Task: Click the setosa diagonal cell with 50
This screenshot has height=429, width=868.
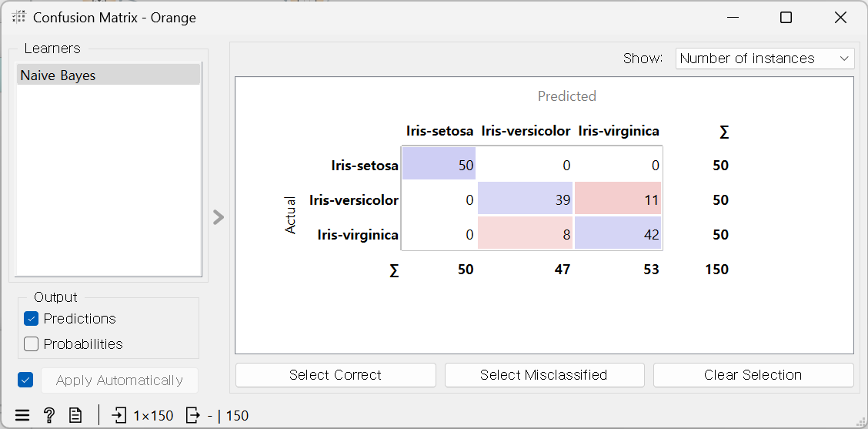Action: coord(439,165)
